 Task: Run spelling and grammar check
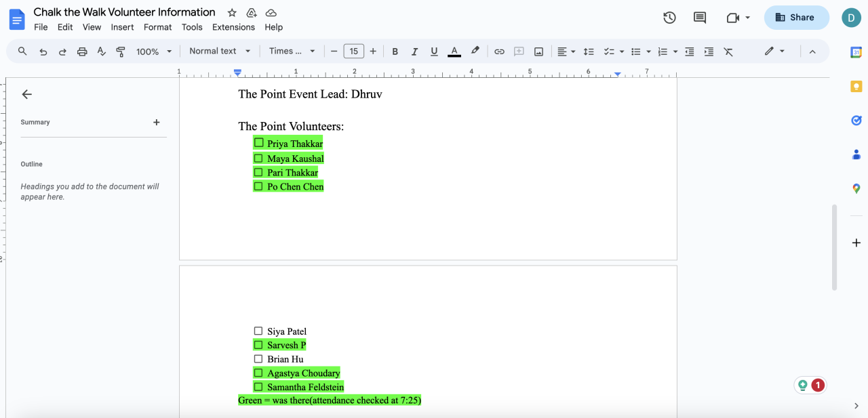tap(102, 51)
